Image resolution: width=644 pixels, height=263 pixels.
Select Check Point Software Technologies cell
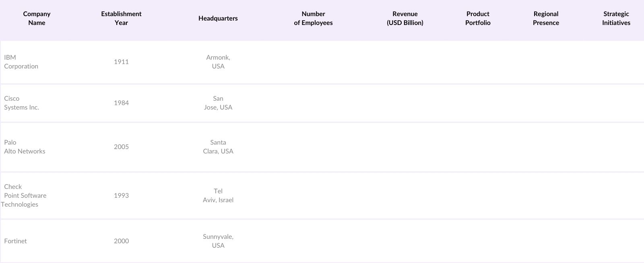click(x=23, y=195)
